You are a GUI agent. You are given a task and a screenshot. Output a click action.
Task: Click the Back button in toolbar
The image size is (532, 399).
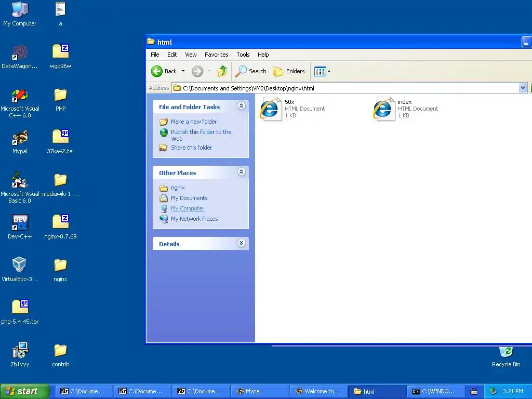[x=164, y=71]
